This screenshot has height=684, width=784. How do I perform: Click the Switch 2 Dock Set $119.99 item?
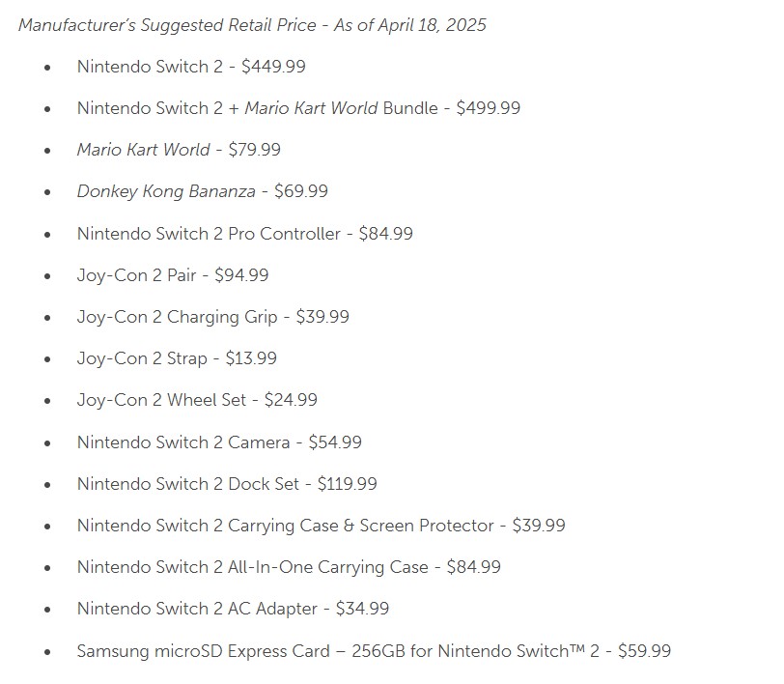coord(227,484)
